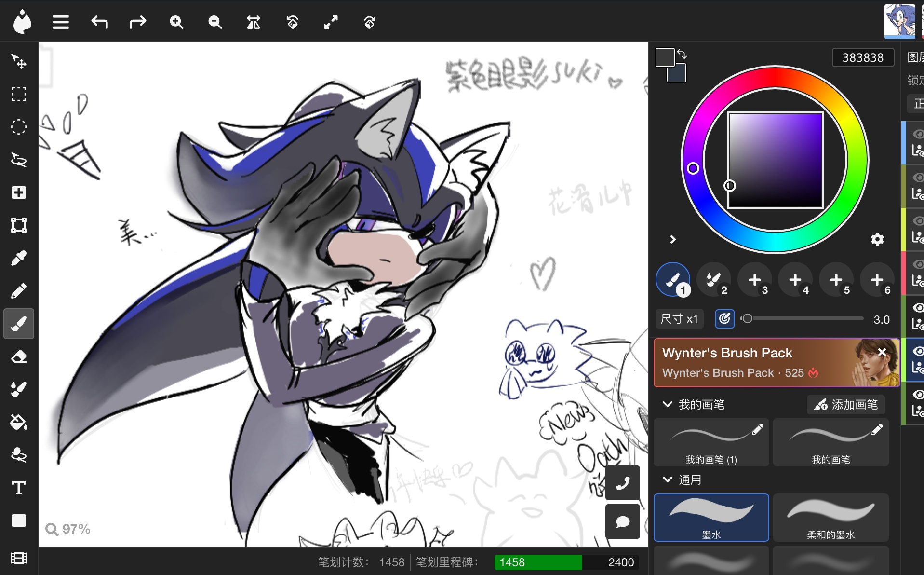Click the 尺寸 x1 size button

(x=679, y=319)
